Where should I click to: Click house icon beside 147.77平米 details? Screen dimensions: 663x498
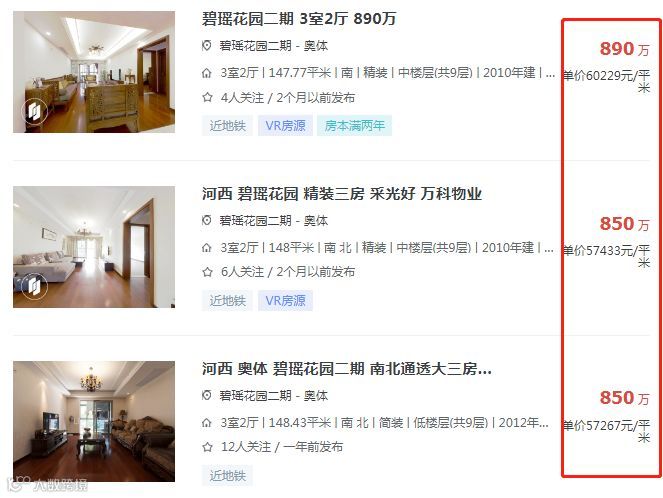pos(206,73)
